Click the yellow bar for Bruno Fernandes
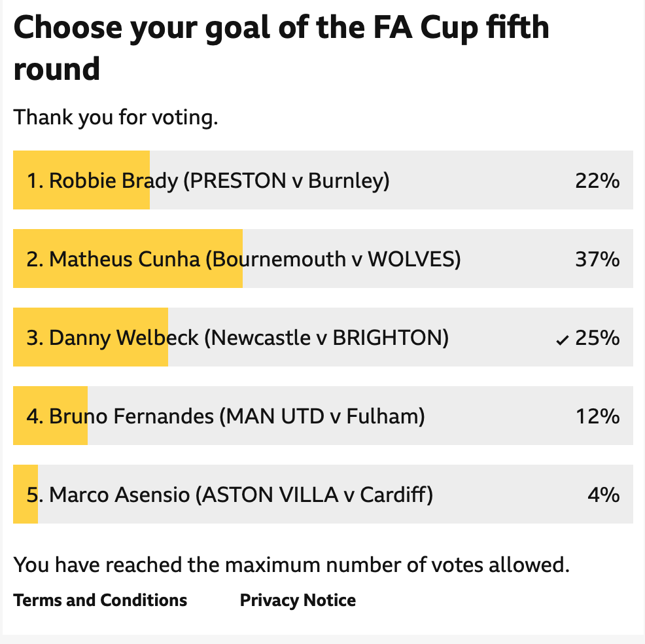 click(x=50, y=416)
